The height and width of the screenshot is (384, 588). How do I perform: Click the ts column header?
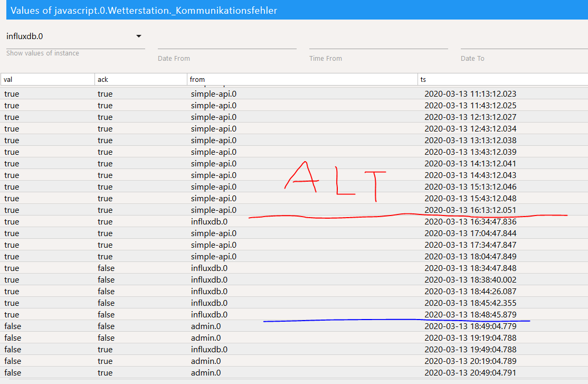[503, 80]
